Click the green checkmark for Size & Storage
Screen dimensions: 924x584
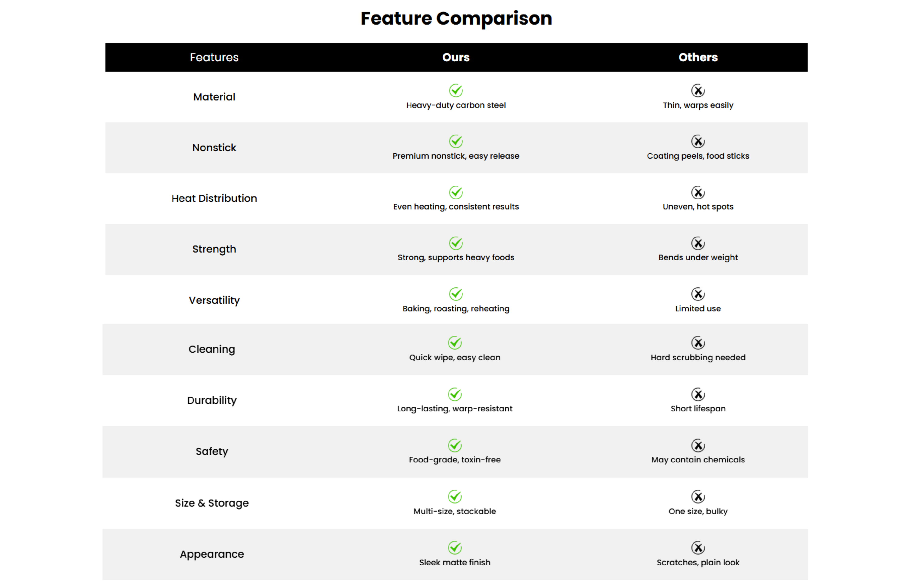click(455, 497)
